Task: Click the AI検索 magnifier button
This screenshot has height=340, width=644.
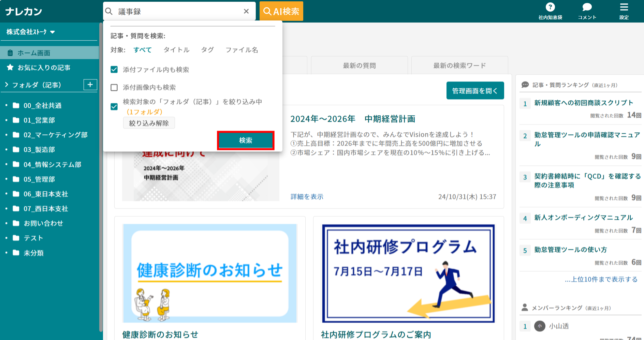Action: point(281,11)
